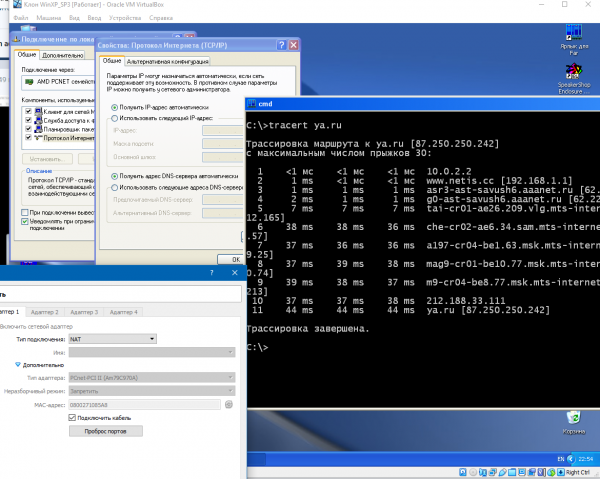Open SpeakerShop Enclosure desktop icon
The width and height of the screenshot is (600, 479).
coord(573,72)
